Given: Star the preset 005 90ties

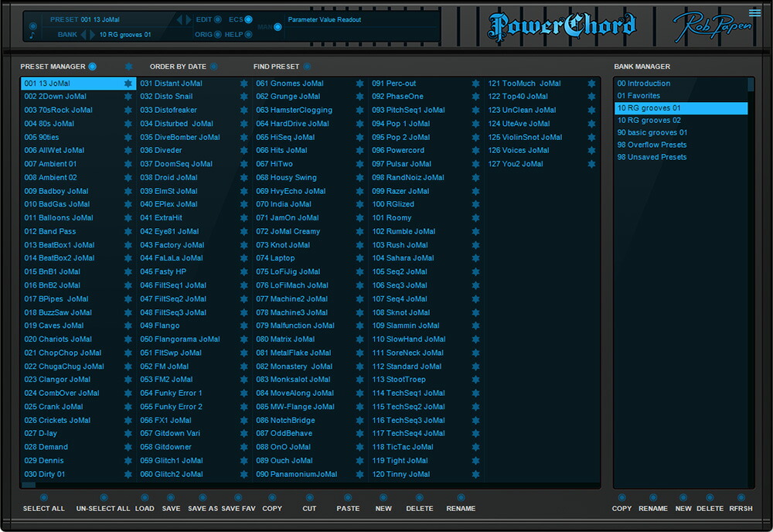Looking at the screenshot, I should pos(128,138).
